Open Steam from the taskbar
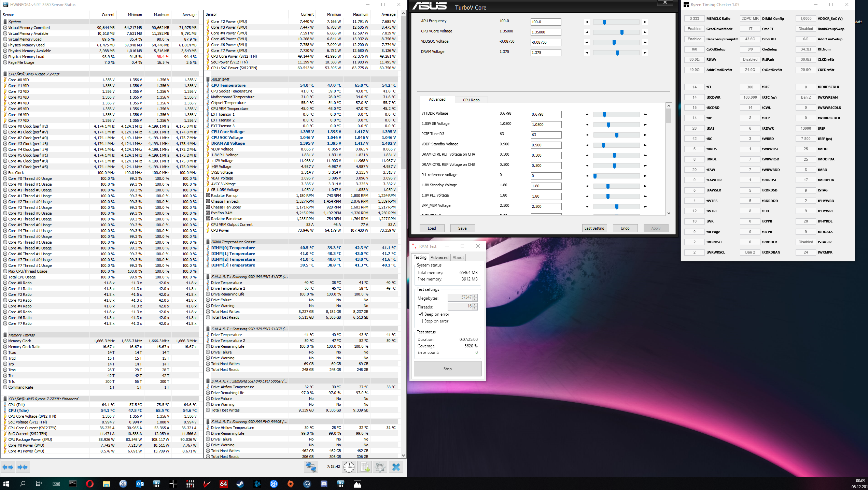Viewport: 868px width, 490px height. 240,484
